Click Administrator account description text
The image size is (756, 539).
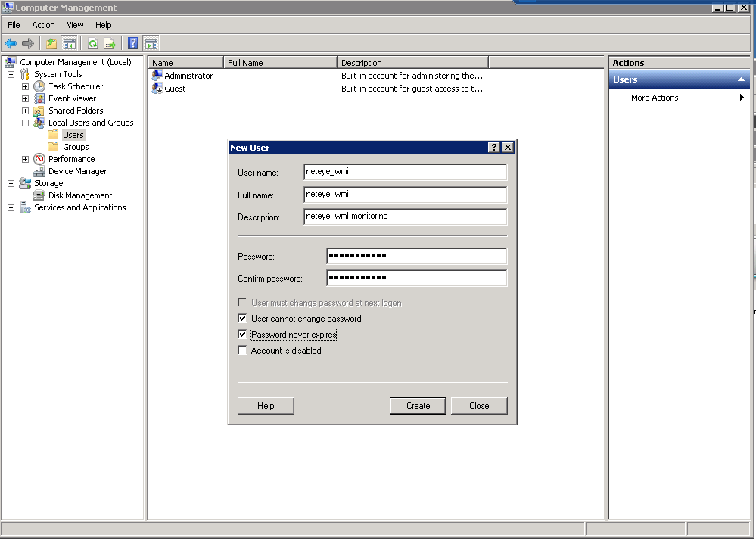412,76
